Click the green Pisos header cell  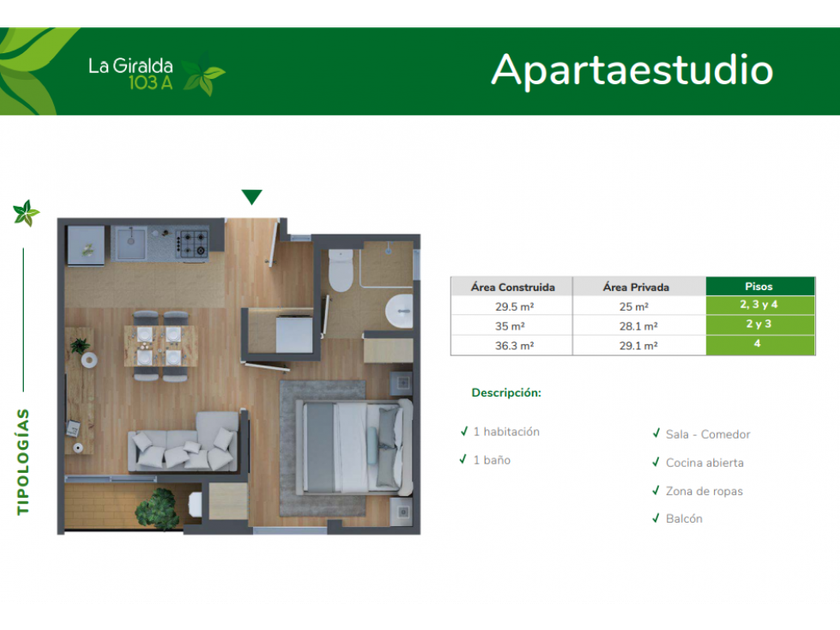coord(758,286)
